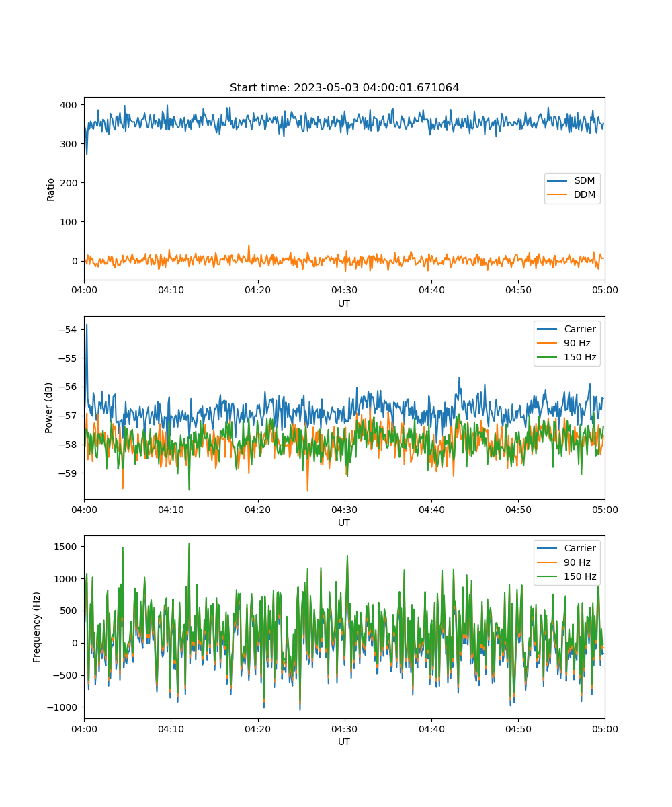Click the UT label under Ratio plot
672x807 pixels.
(344, 303)
